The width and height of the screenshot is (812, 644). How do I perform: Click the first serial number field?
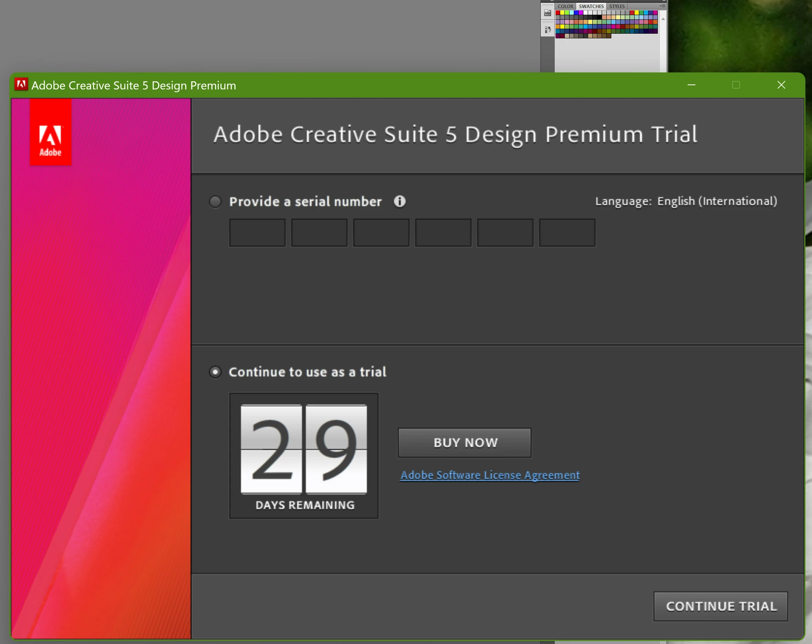pyautogui.click(x=257, y=232)
